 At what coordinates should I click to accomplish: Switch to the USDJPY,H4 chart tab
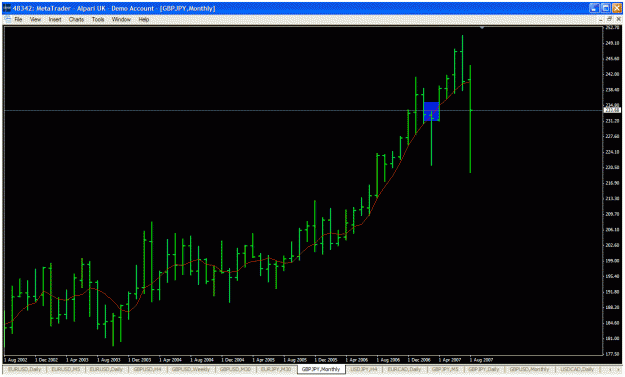tap(364, 369)
